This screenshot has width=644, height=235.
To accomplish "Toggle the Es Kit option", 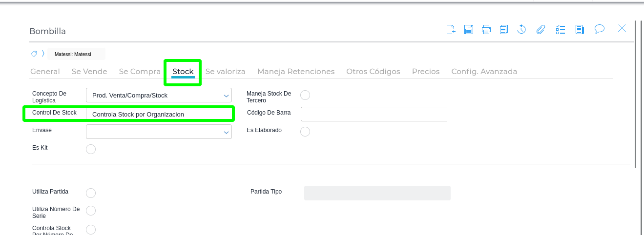I will point(91,149).
